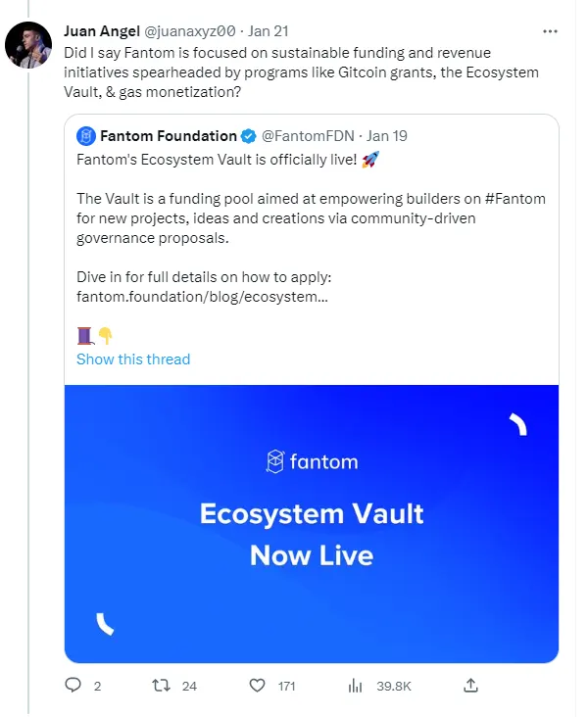The image size is (588, 717).
Task: Expand with Show this thread
Action: [133, 359]
